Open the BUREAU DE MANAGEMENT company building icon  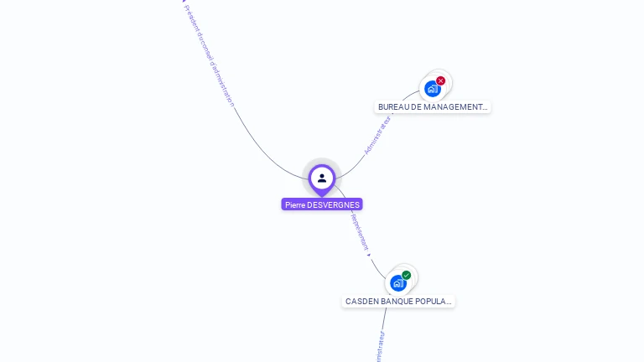tap(432, 89)
